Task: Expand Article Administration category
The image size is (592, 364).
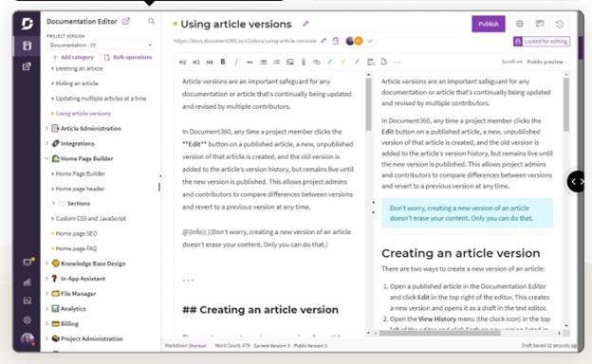Action: pos(46,128)
